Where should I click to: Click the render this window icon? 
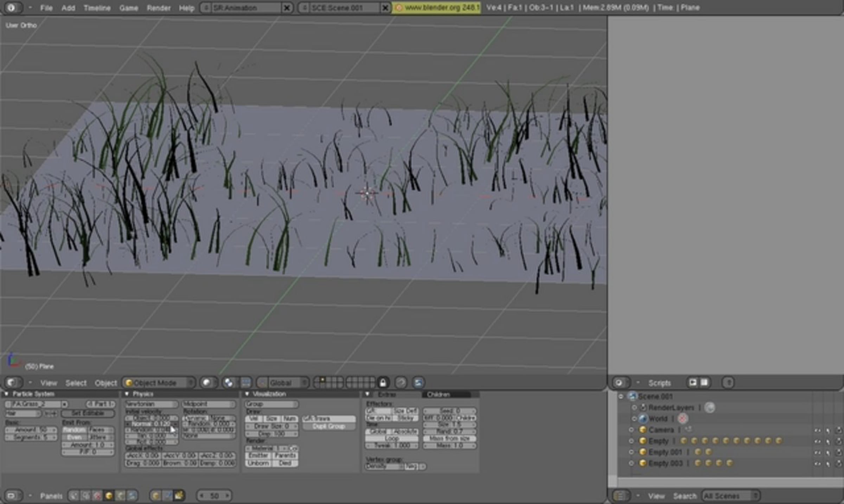coord(418,383)
